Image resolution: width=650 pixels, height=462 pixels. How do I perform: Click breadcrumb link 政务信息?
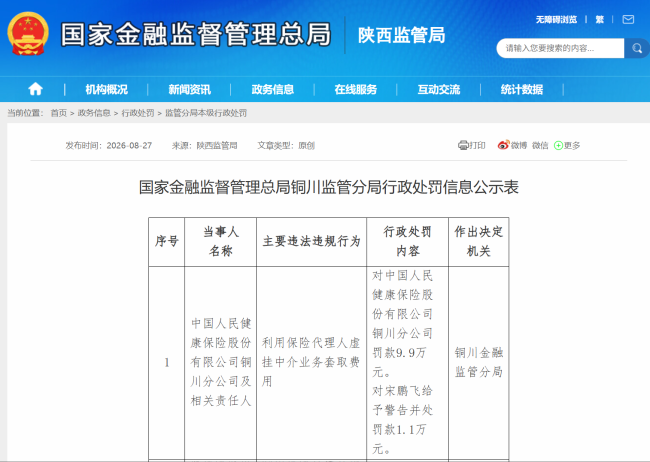[94, 113]
